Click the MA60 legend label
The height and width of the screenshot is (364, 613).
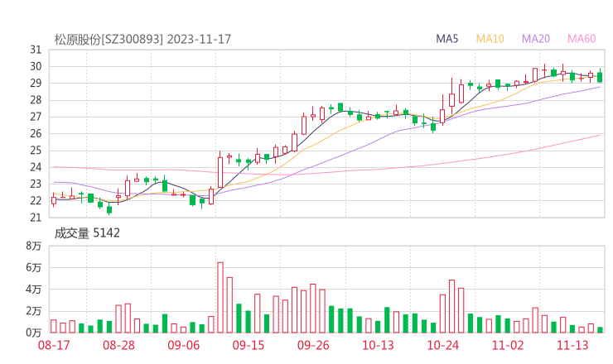(x=582, y=39)
